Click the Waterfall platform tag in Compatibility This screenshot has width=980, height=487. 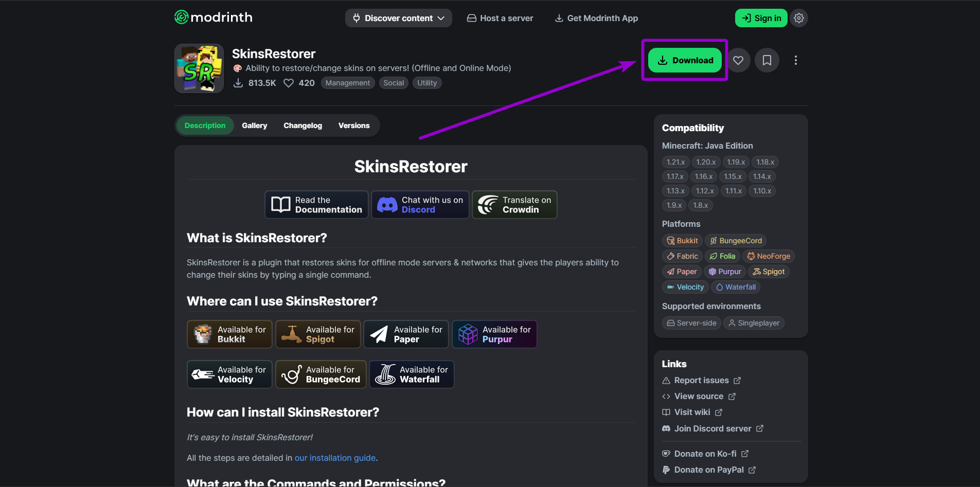pyautogui.click(x=736, y=287)
